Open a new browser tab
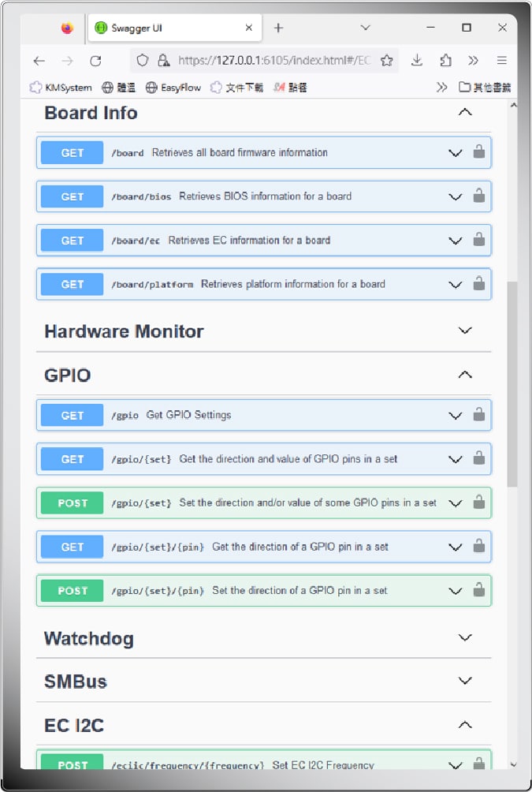 pos(278,28)
